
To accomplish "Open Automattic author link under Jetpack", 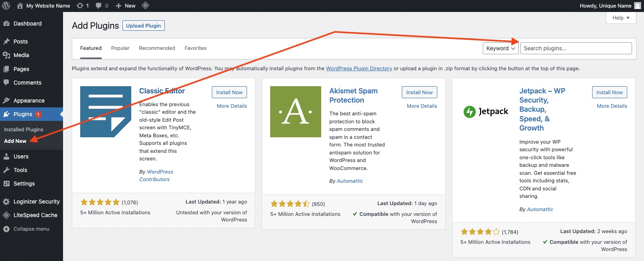I will tap(540, 210).
